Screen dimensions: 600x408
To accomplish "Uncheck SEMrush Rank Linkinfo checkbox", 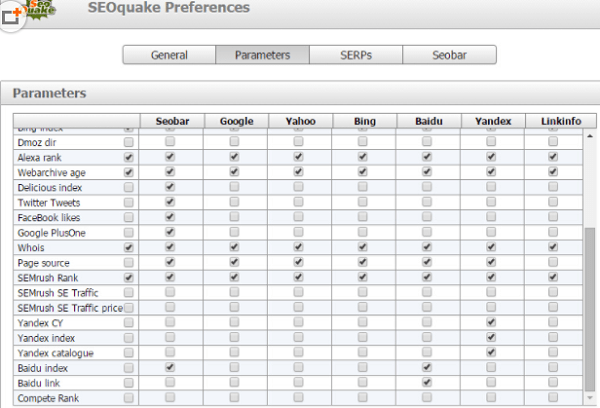I will coord(553,277).
